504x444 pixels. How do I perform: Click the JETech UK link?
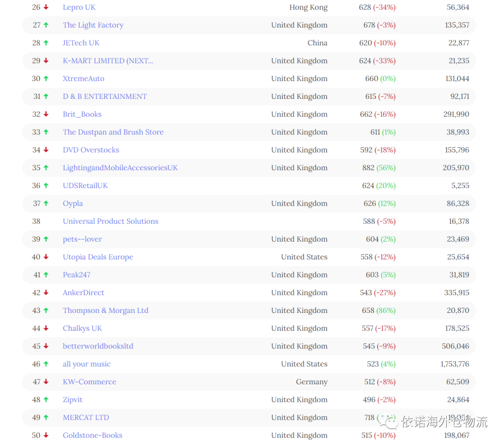click(81, 43)
